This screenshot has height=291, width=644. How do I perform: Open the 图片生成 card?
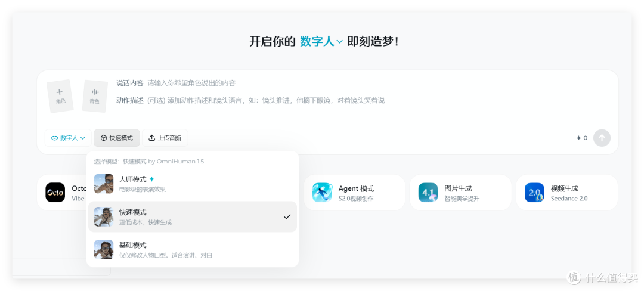pyautogui.click(x=460, y=193)
